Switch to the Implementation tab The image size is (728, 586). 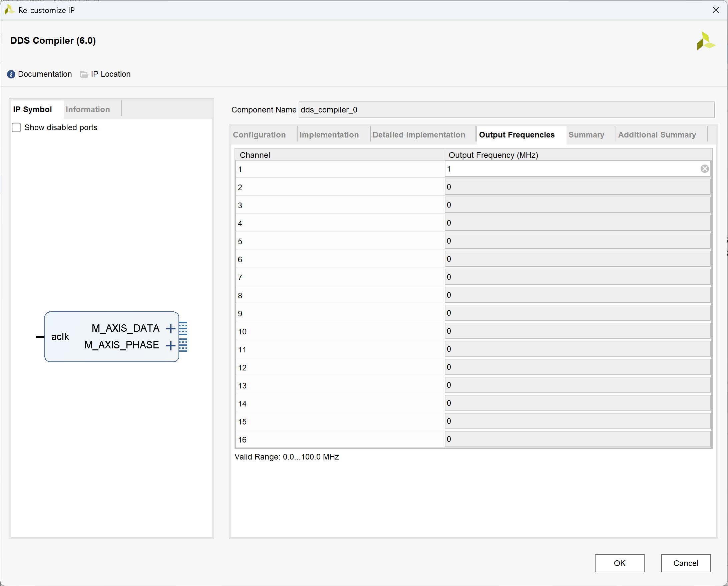(329, 135)
